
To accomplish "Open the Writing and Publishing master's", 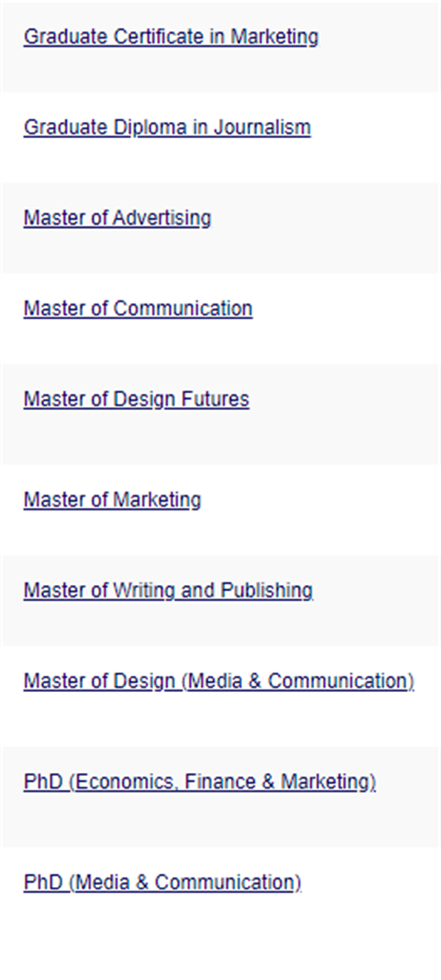I will (168, 591).
